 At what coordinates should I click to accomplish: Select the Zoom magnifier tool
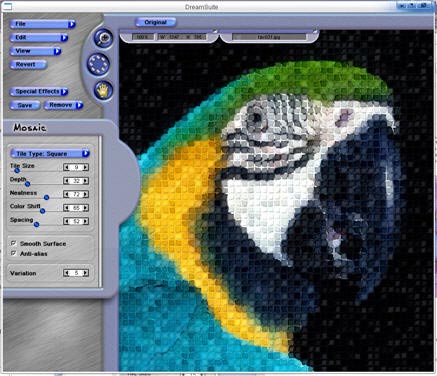tap(103, 38)
